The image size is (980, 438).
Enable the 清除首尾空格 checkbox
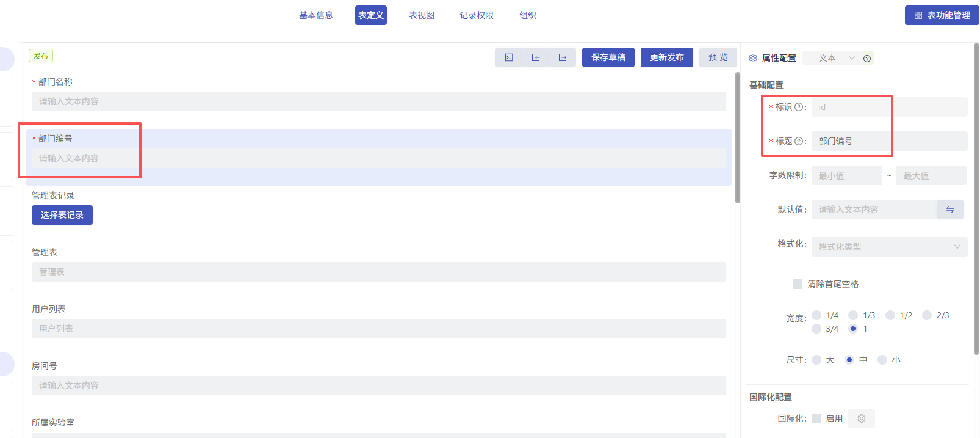(x=798, y=284)
